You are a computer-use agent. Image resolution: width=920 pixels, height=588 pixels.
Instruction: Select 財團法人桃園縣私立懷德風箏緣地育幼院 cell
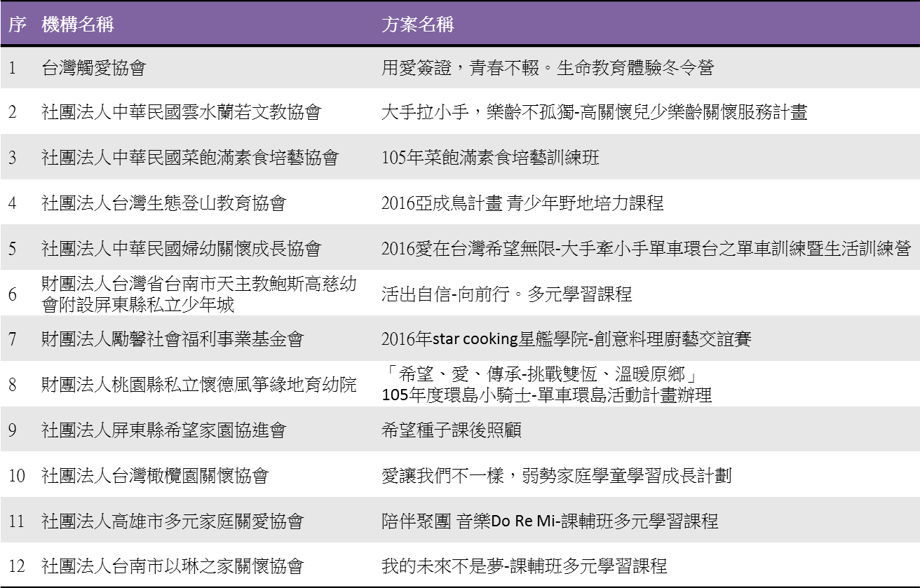199,384
